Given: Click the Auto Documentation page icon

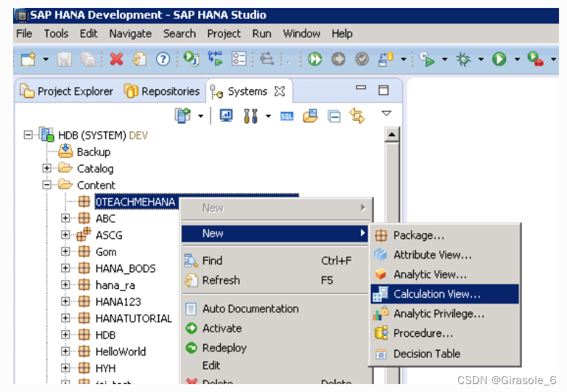Looking at the screenshot, I should pos(191,309).
